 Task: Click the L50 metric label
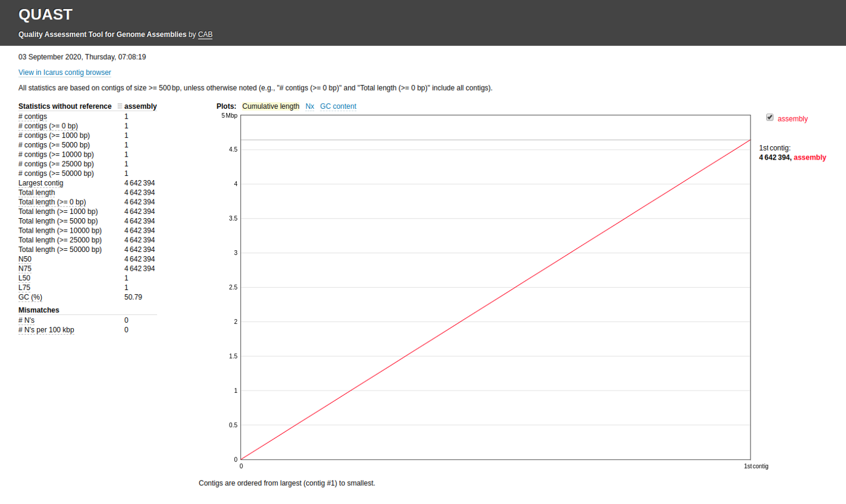(x=24, y=278)
